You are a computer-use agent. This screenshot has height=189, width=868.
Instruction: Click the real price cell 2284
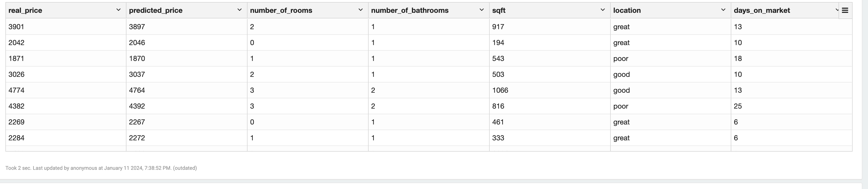pyautogui.click(x=16, y=138)
